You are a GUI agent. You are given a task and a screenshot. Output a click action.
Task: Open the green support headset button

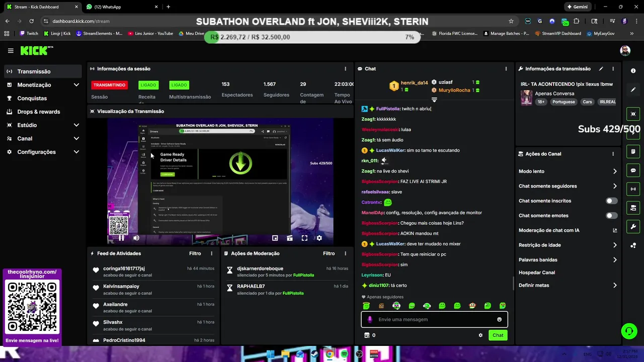[629, 331]
